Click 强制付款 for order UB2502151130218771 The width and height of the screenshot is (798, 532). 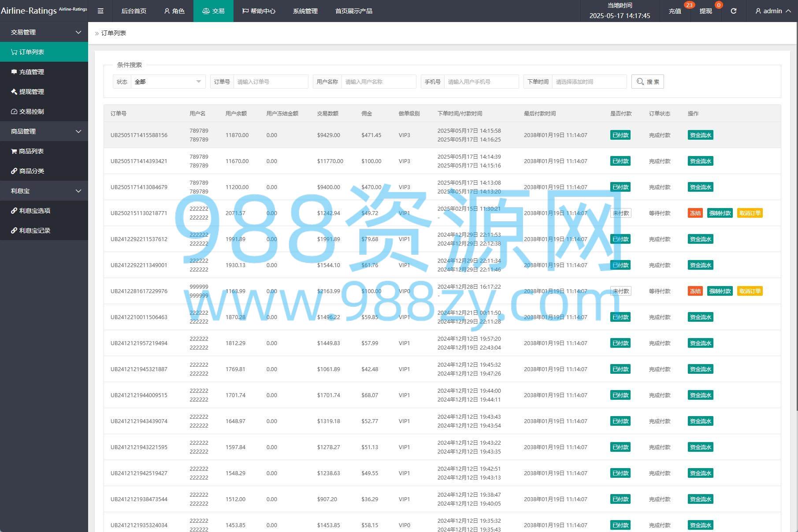[720, 213]
